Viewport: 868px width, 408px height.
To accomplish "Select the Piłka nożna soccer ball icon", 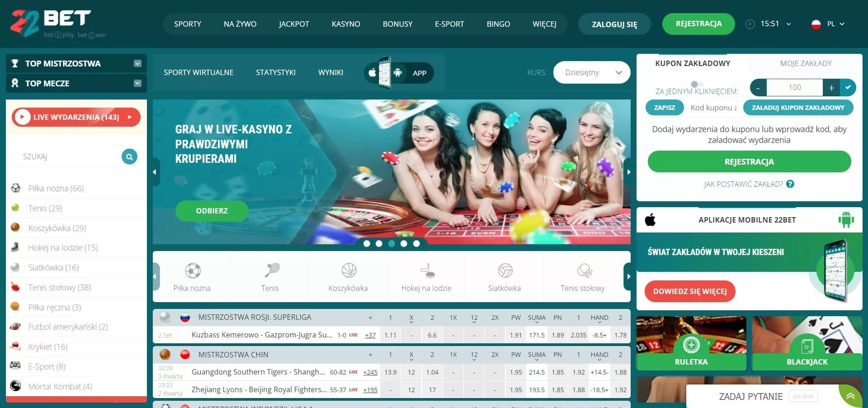I will click(x=192, y=271).
